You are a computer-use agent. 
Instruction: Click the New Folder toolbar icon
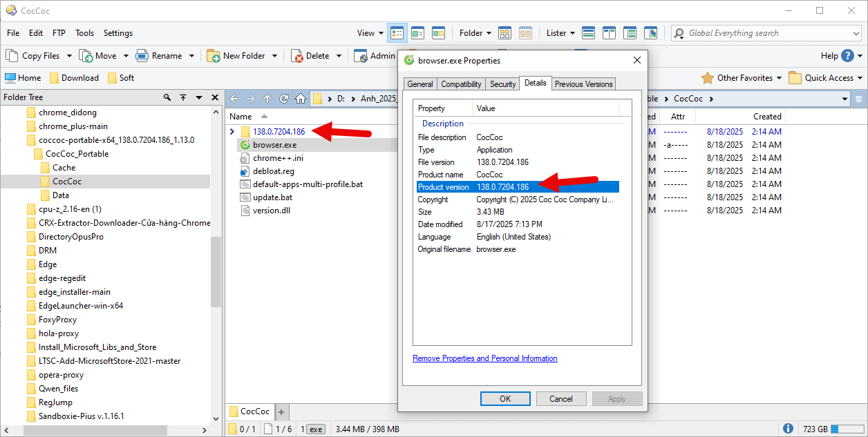(x=214, y=55)
